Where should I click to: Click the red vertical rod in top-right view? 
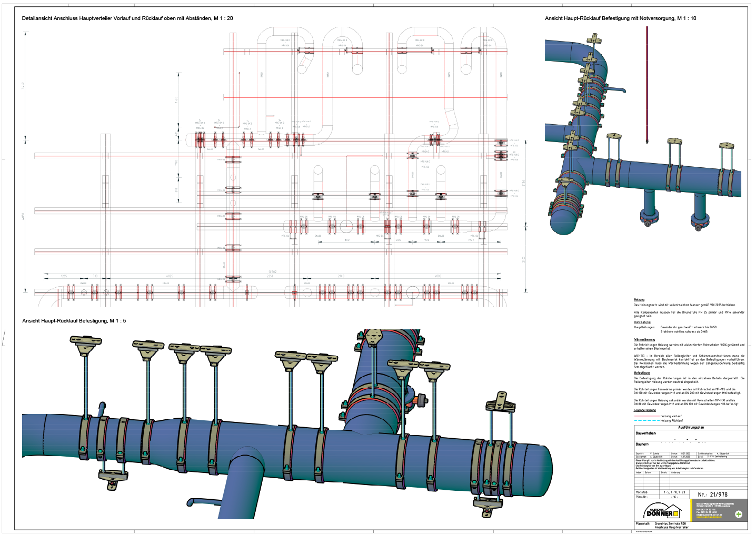647,84
